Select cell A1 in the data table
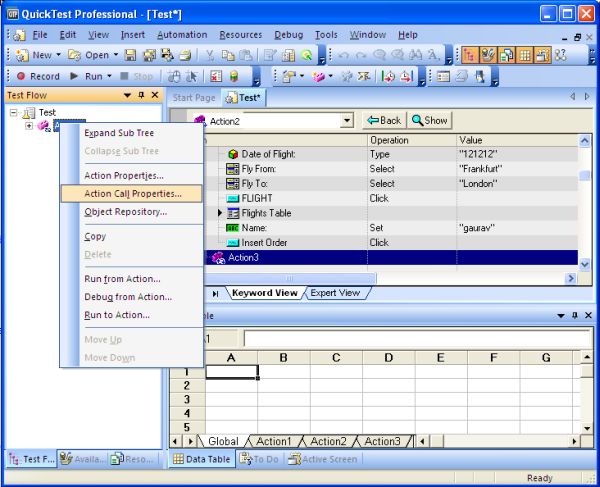 click(232, 371)
